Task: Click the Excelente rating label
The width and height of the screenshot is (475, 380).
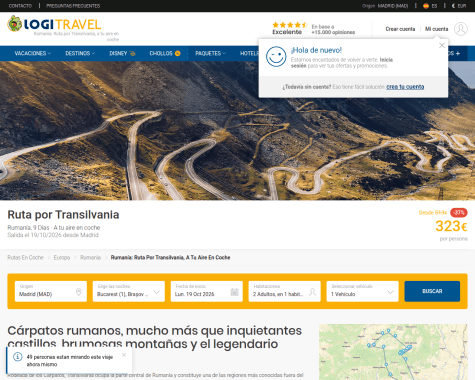Action: coord(287,32)
